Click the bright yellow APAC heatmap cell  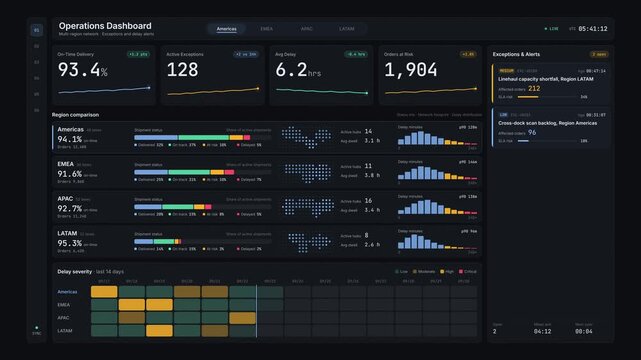point(242,318)
